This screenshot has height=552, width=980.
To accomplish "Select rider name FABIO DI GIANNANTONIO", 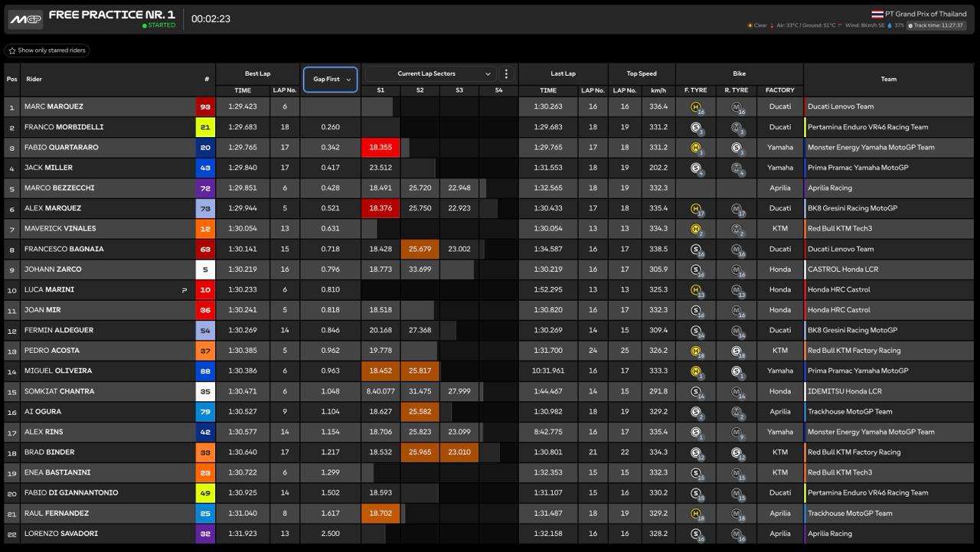I will pyautogui.click(x=71, y=493).
